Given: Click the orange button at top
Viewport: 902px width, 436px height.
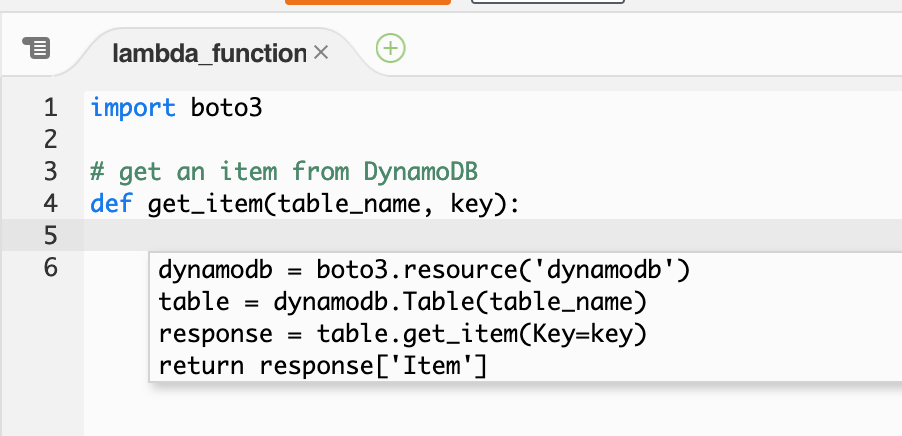Looking at the screenshot, I should coord(368,2).
